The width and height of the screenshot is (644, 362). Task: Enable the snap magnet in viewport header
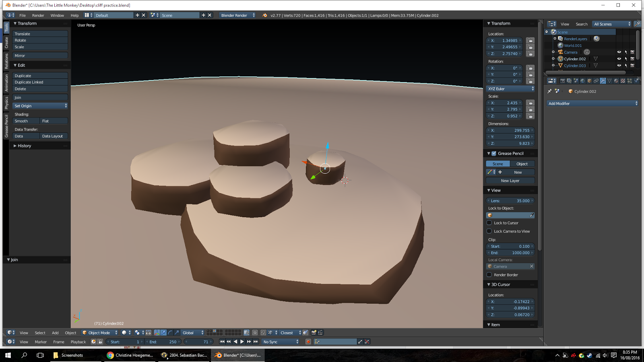pos(263,333)
